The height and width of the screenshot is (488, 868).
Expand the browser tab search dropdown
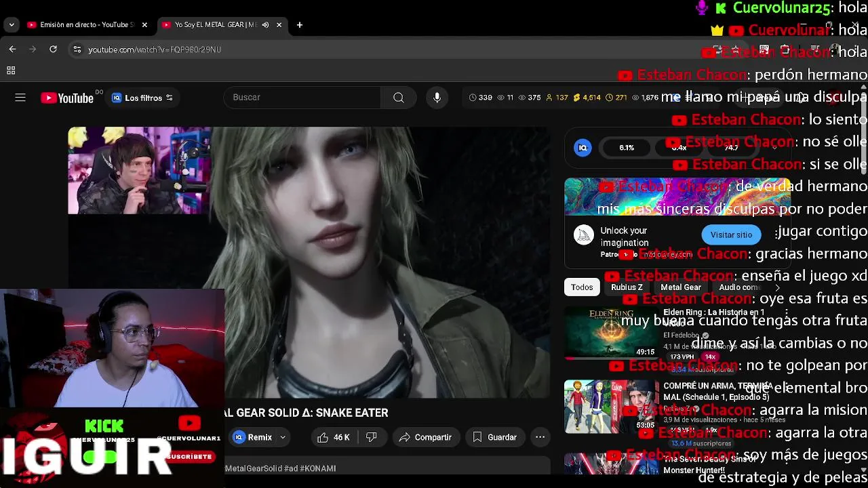pyautogui.click(x=12, y=24)
